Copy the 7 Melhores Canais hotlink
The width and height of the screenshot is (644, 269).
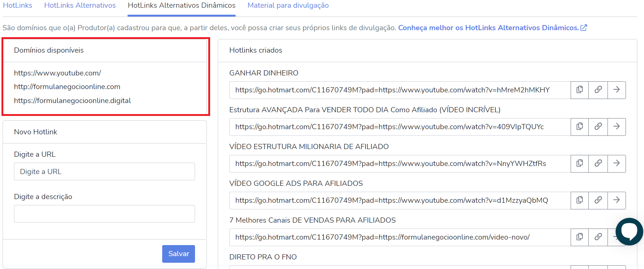pos(580,237)
